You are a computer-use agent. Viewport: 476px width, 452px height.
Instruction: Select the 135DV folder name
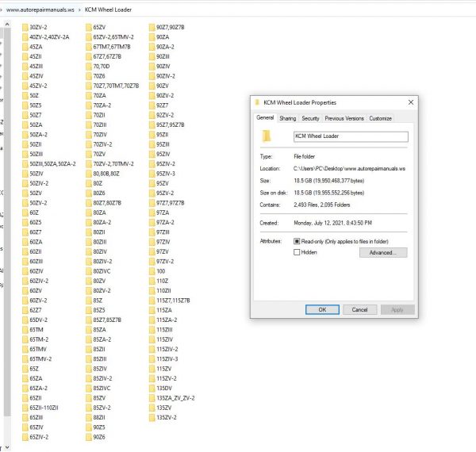pyautogui.click(x=164, y=389)
